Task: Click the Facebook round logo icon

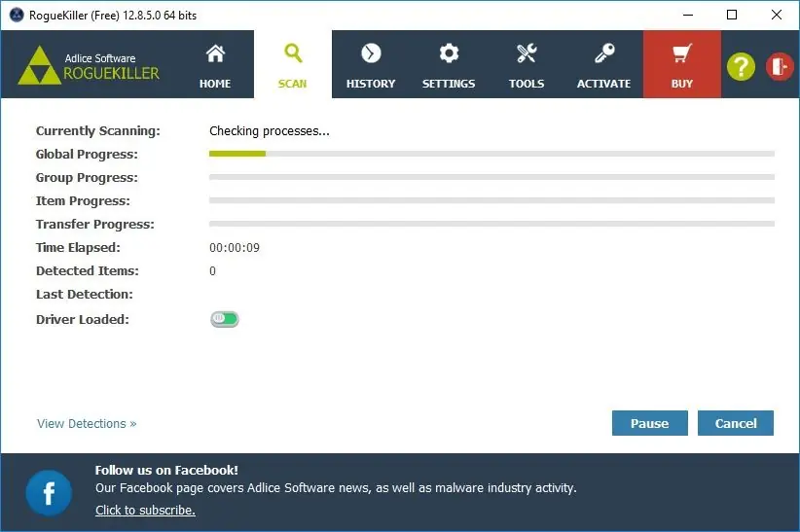Action: (49, 493)
